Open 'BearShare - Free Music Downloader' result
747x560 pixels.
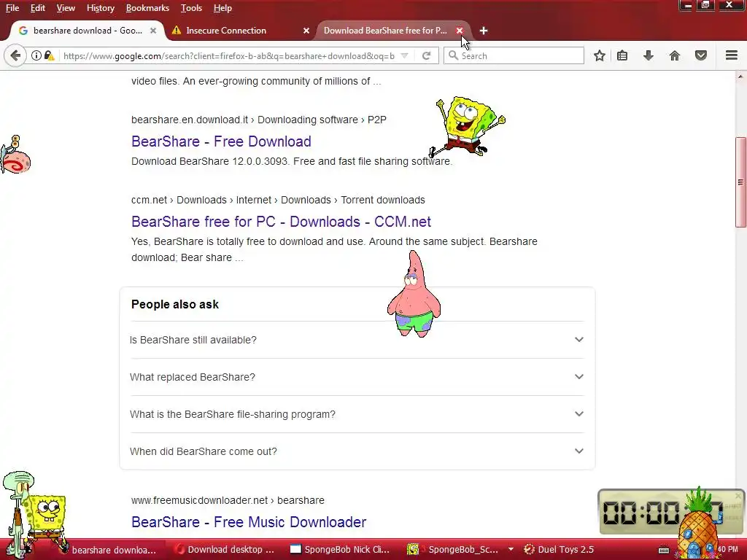coord(249,522)
